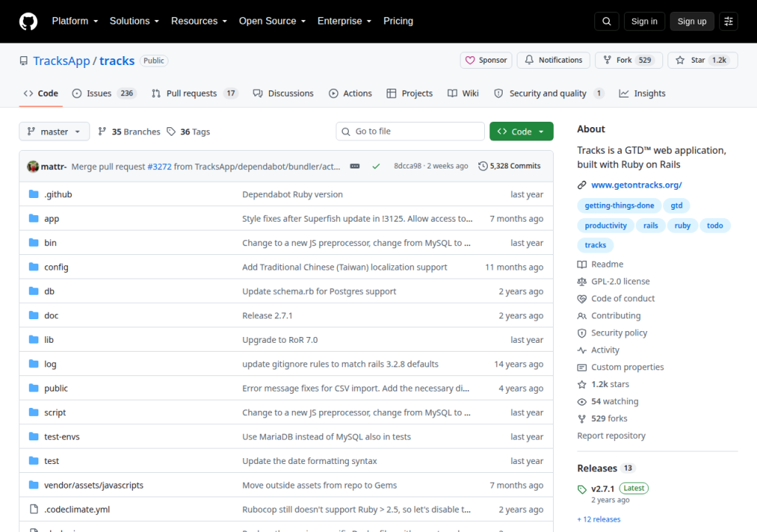View the 35 Branches link
Screen dimensions: 757x532
tap(129, 132)
